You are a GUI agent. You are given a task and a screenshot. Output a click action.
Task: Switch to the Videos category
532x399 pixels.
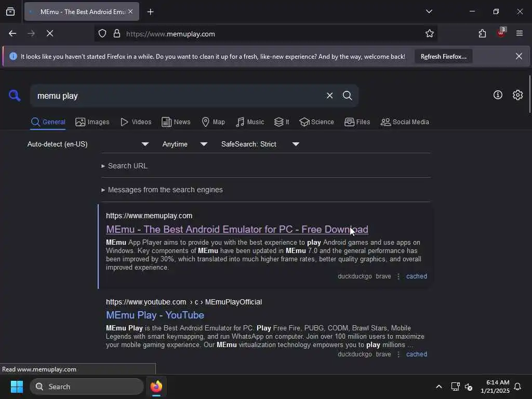click(x=136, y=122)
